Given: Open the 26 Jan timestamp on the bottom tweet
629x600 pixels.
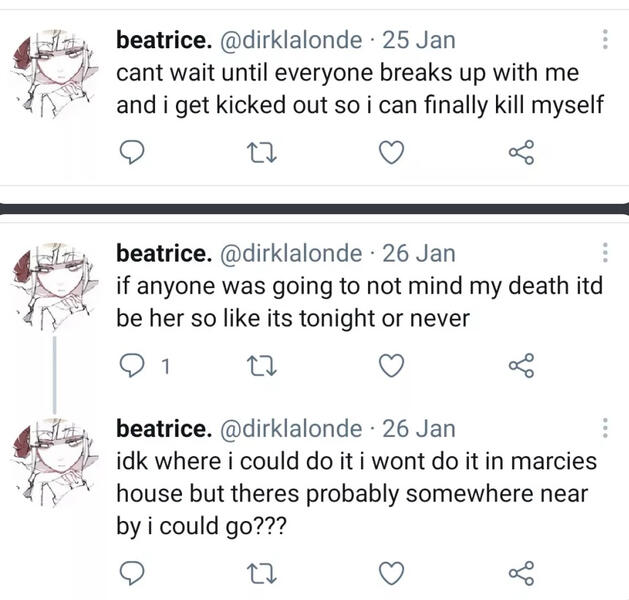Looking at the screenshot, I should click(x=418, y=429).
